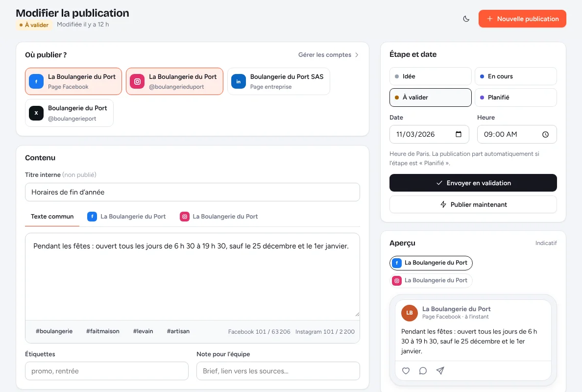Click Publier maintenant

pos(473,204)
